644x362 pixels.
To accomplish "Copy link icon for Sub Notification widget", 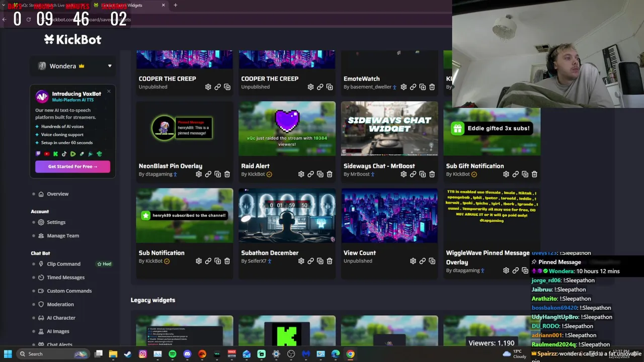I will click(x=208, y=261).
